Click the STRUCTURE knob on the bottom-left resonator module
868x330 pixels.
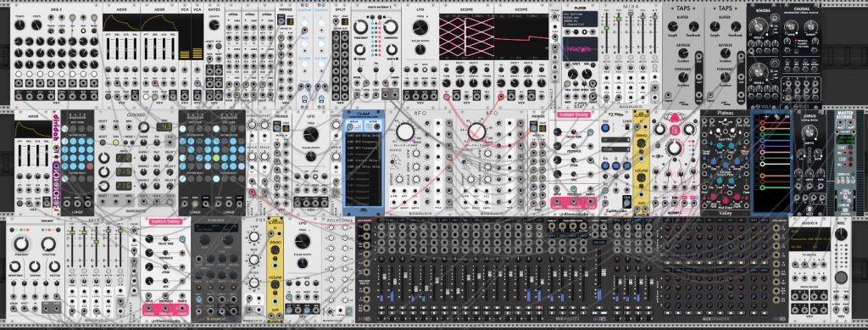tap(48, 244)
